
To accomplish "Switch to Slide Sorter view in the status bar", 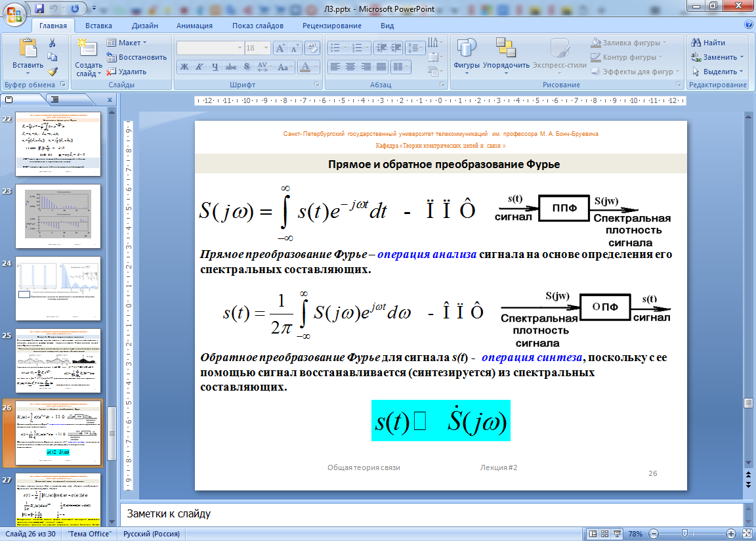I will pos(606,534).
